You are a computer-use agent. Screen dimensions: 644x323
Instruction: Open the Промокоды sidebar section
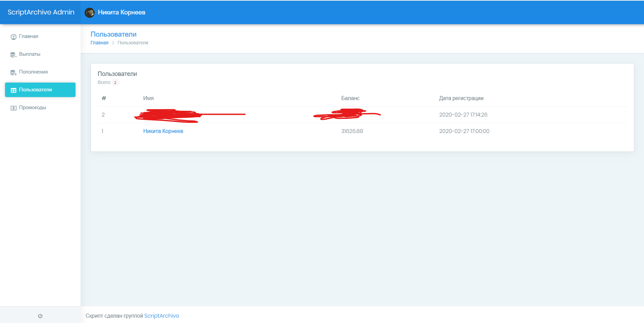(x=33, y=108)
